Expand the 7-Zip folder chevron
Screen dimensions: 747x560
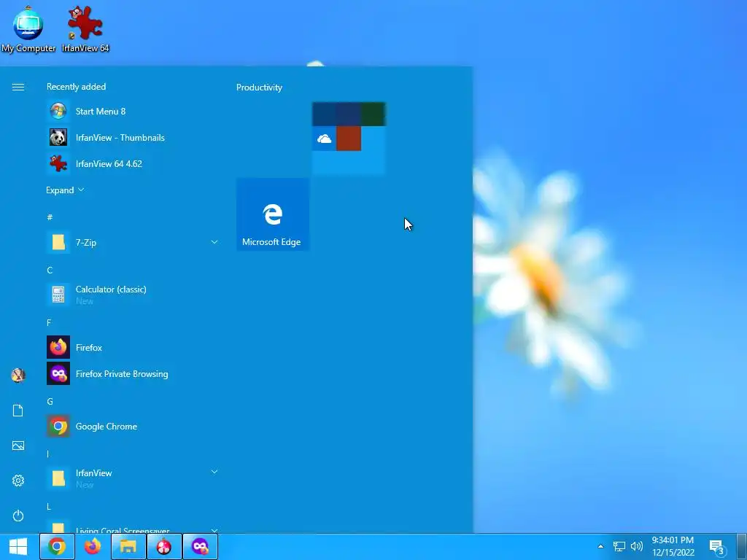pyautogui.click(x=214, y=242)
